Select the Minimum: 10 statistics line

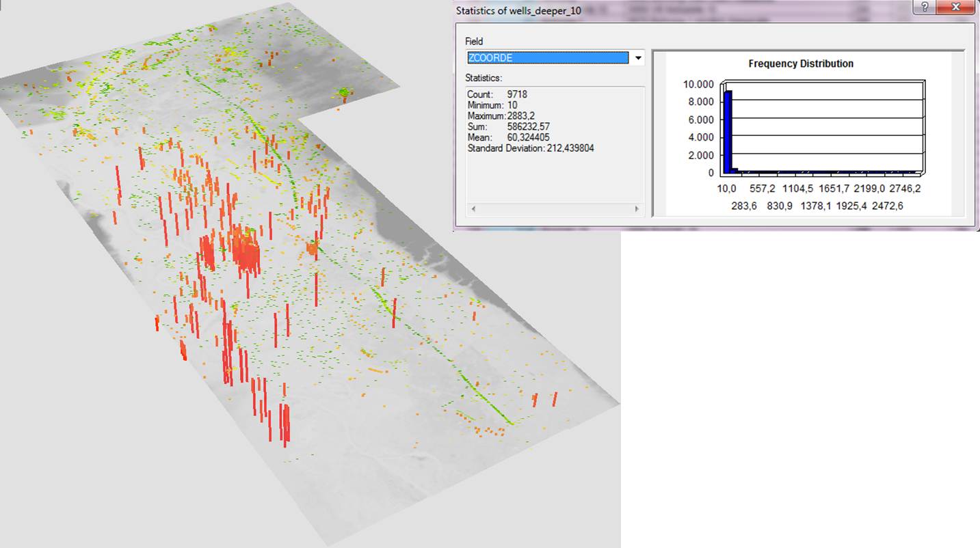492,105
